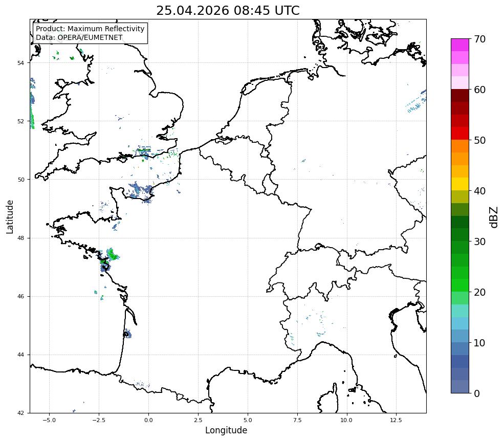Select the dark red 60 dBZ color band
504x440 pixels.
pyautogui.click(x=460, y=96)
